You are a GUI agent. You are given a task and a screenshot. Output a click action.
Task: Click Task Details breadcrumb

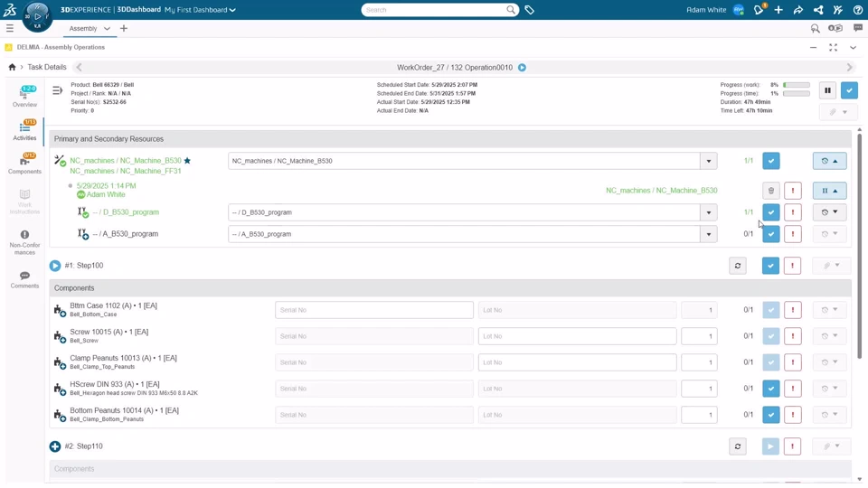tap(47, 67)
